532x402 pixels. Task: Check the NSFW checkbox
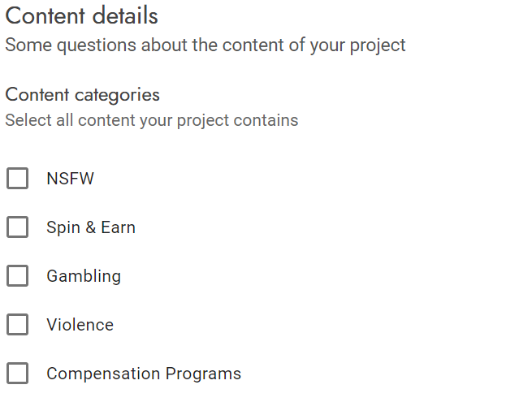(17, 179)
